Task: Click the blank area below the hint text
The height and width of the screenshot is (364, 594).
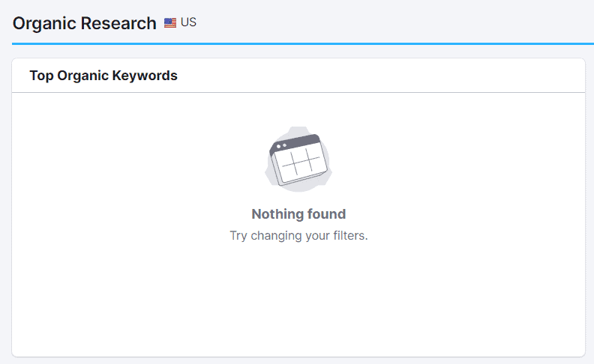Action: click(x=298, y=300)
